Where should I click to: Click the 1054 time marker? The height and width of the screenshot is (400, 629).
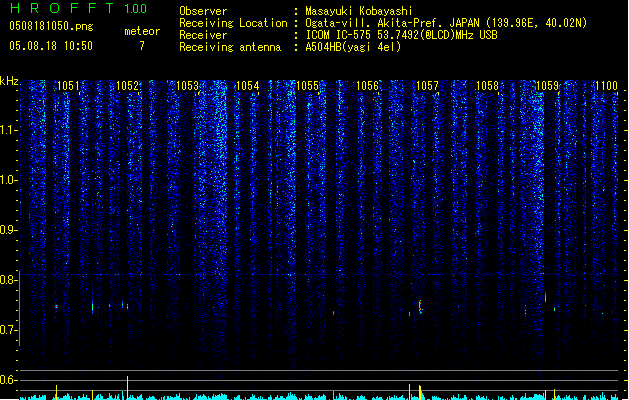248,85
